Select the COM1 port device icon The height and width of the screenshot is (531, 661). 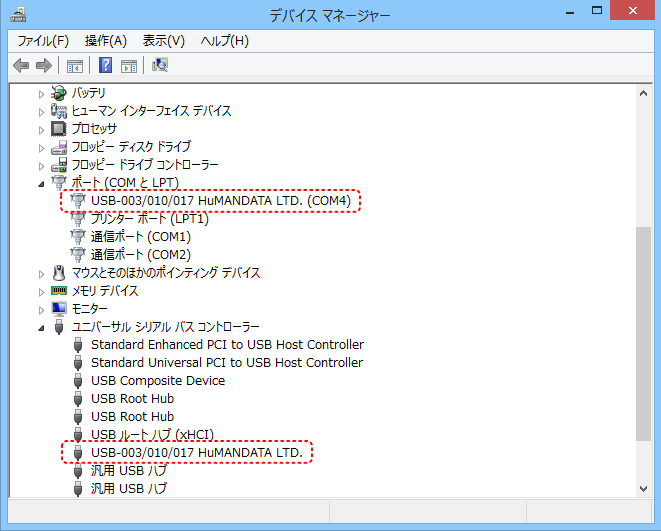78,237
